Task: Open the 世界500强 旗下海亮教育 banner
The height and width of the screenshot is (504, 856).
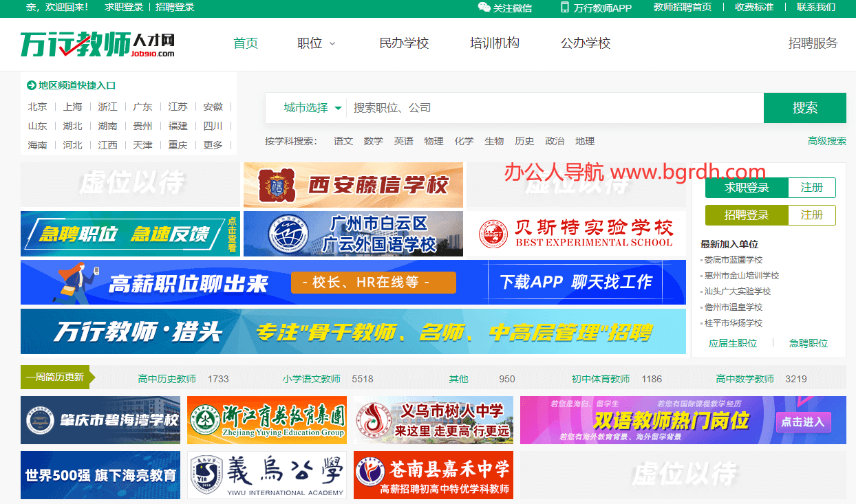Action: coord(100,475)
